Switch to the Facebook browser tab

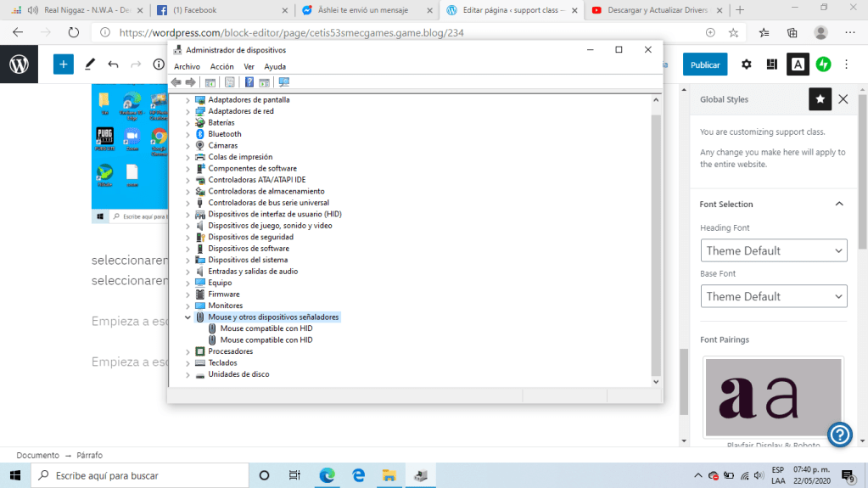point(219,10)
